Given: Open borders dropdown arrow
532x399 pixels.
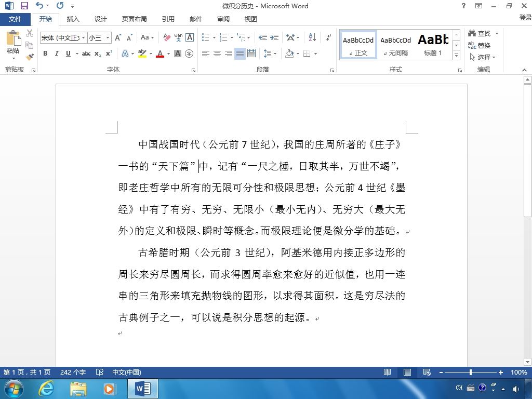Looking at the screenshot, I should tap(315, 54).
